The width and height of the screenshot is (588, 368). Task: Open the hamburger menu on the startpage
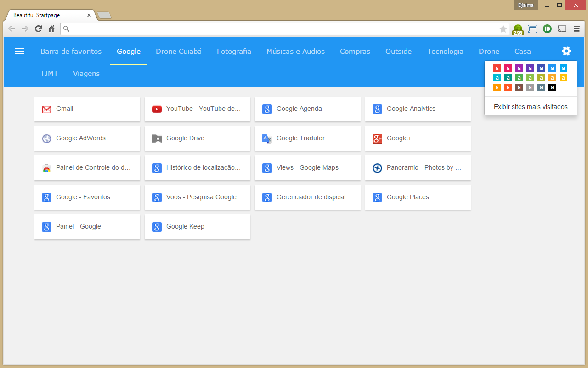coord(19,52)
